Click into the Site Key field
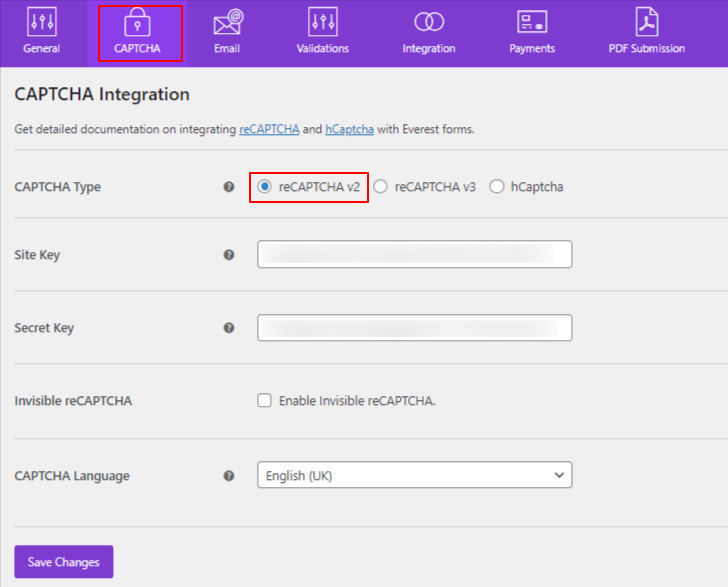728x587 pixels. [415, 254]
